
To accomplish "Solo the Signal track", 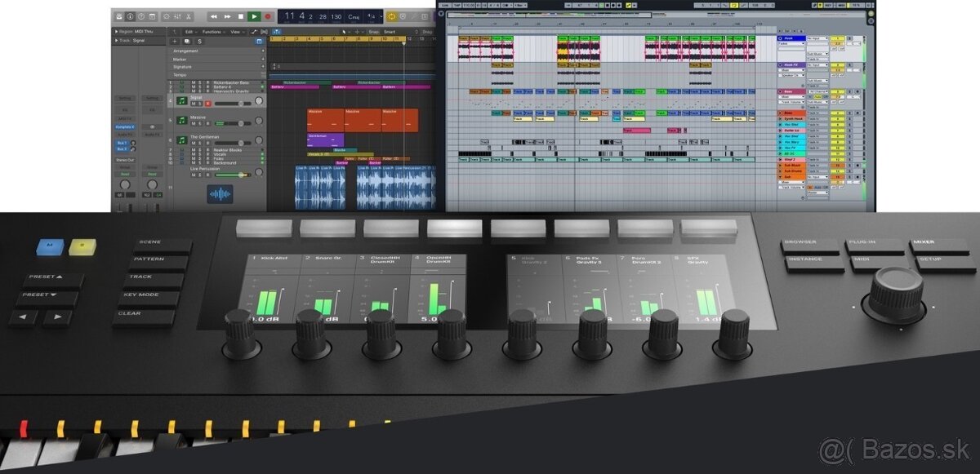I will tap(198, 104).
